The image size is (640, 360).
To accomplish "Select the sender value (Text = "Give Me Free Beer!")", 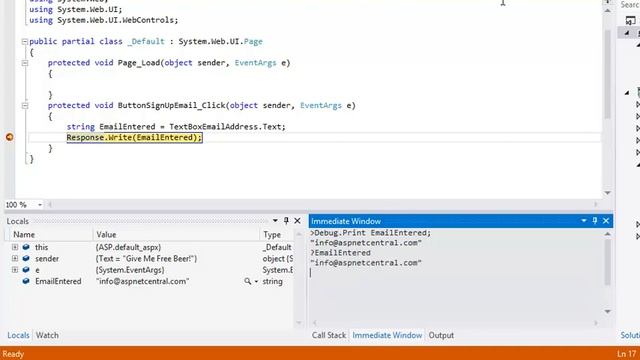I will click(146, 258).
